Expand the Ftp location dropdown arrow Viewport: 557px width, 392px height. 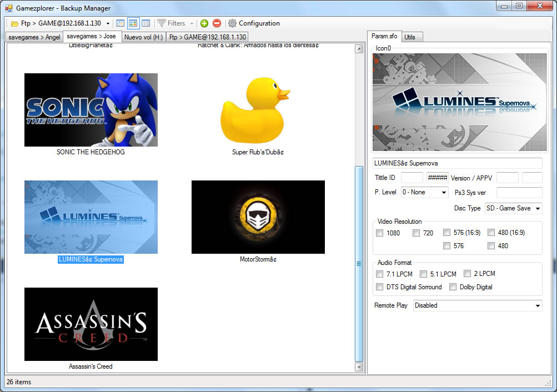[x=108, y=23]
